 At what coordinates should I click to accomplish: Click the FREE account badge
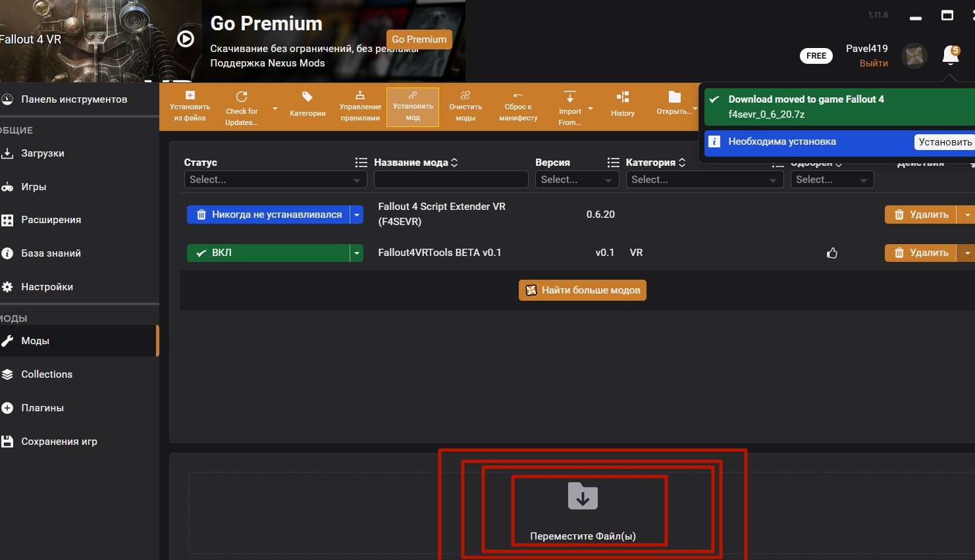coord(816,56)
